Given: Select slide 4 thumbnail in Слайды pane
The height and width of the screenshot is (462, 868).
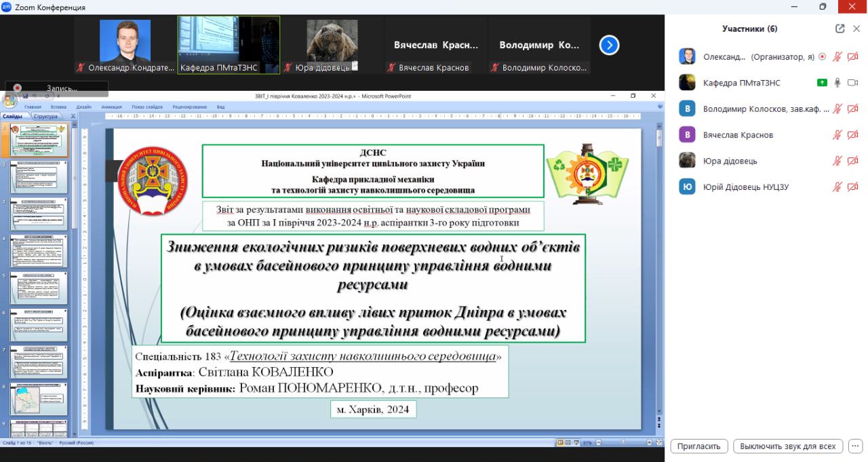Looking at the screenshot, I should pos(38,251).
